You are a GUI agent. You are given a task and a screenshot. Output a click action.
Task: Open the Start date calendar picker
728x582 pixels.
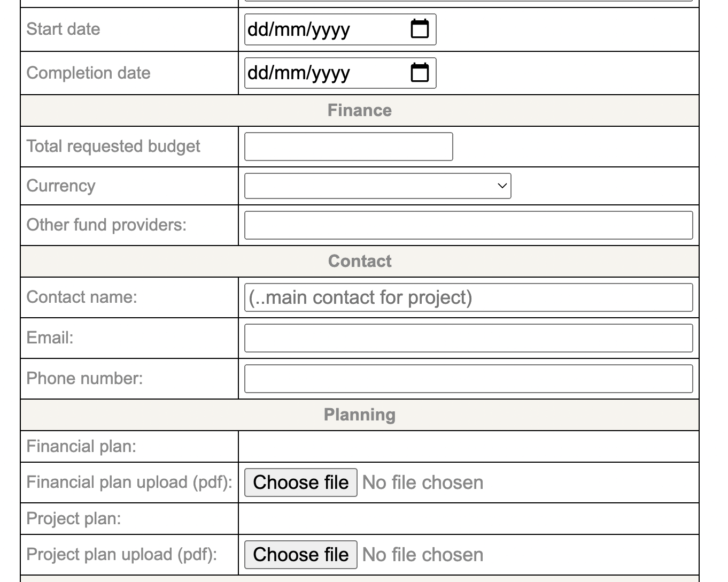(420, 29)
